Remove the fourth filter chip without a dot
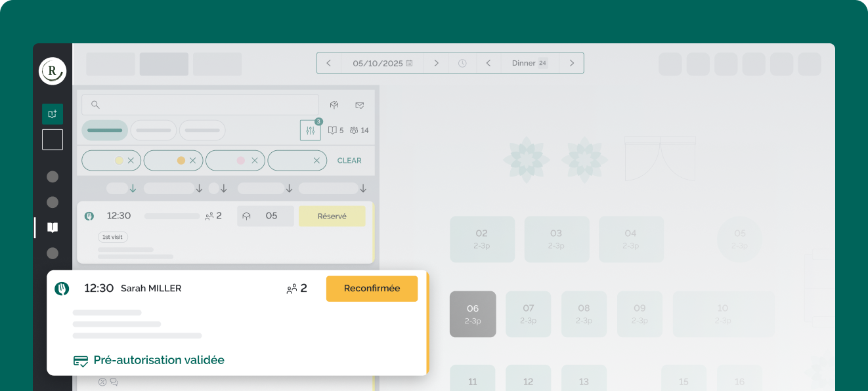868x391 pixels. (x=316, y=161)
